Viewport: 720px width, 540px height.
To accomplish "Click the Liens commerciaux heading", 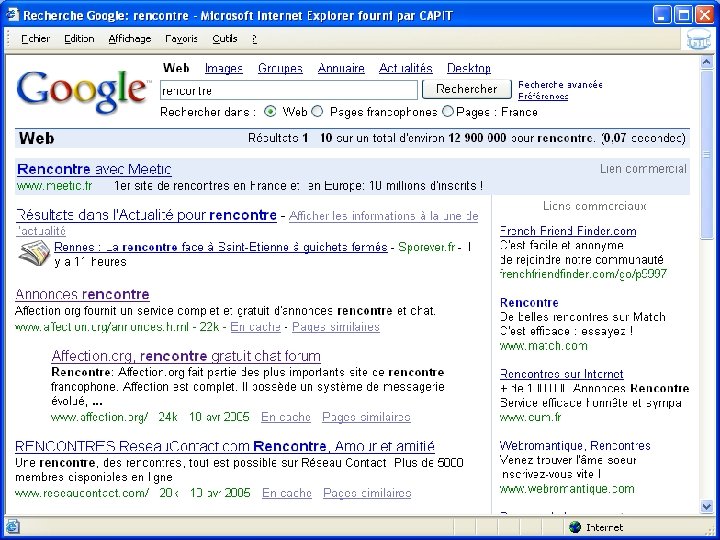I will pos(595,206).
